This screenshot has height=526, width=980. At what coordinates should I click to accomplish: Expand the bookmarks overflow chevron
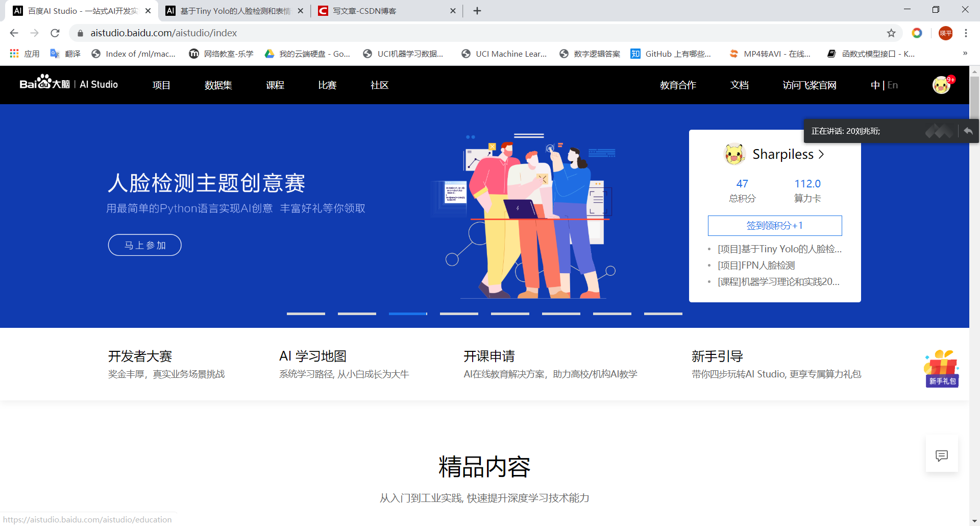pyautogui.click(x=965, y=54)
